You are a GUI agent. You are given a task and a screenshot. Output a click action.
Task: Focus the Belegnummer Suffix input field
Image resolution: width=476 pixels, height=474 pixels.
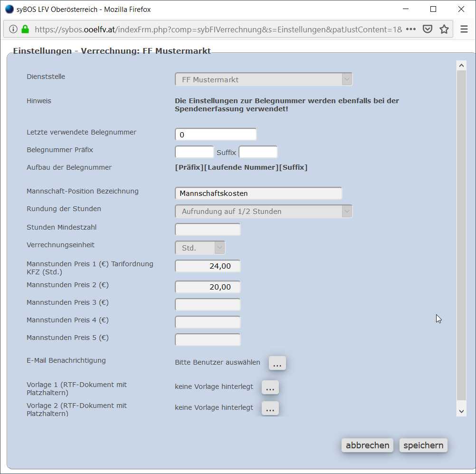[258, 153]
